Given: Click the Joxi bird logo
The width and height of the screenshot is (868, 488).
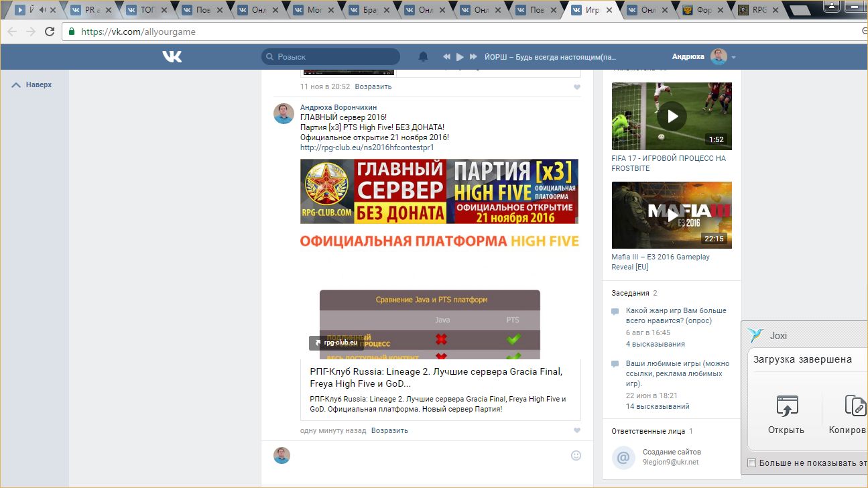Looking at the screenshot, I should click(755, 336).
